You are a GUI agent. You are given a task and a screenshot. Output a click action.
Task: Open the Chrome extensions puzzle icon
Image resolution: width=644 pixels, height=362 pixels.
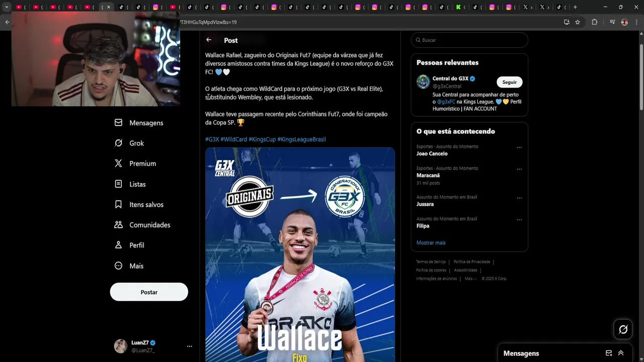click(594, 22)
